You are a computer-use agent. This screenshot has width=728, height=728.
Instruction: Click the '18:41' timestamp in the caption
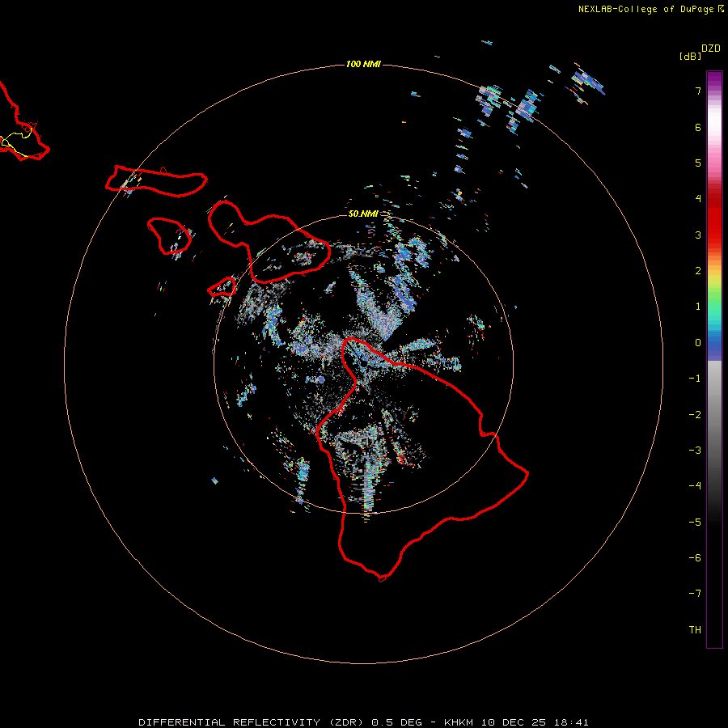tap(570, 722)
